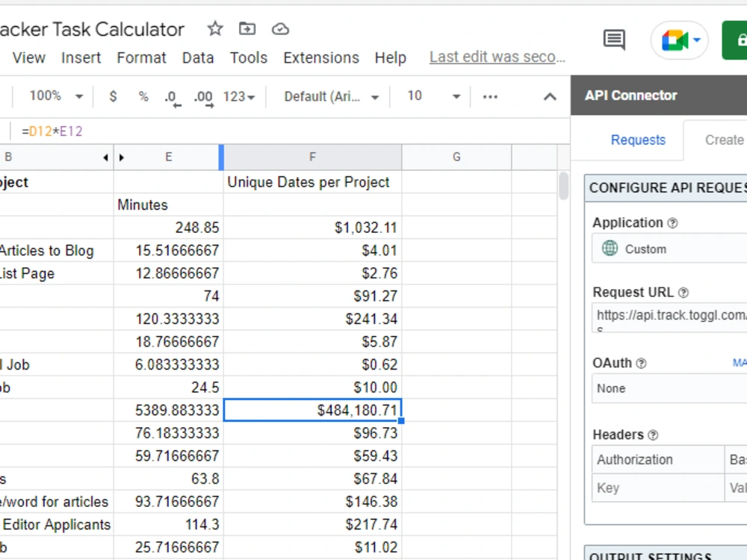This screenshot has width=747, height=560.
Task: Click the Authorization header field
Action: click(x=658, y=460)
